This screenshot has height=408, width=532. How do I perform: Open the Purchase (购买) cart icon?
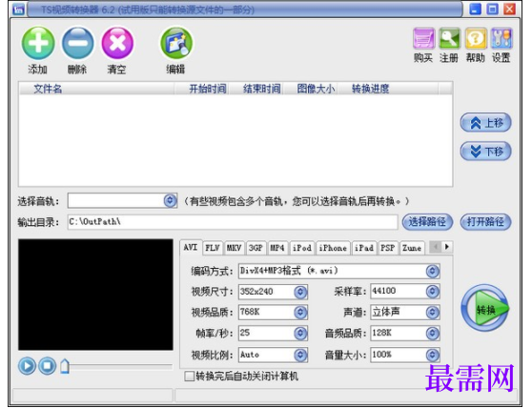[x=423, y=38]
